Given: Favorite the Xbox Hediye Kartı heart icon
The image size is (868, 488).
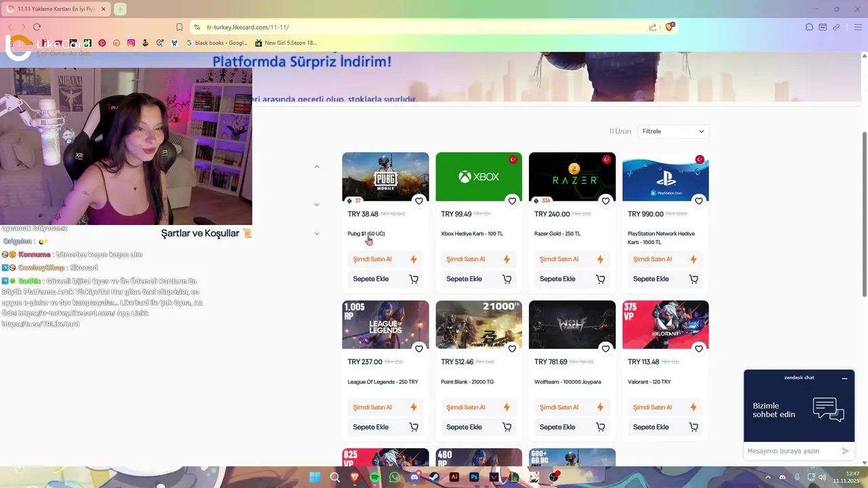Looking at the screenshot, I should pyautogui.click(x=512, y=201).
